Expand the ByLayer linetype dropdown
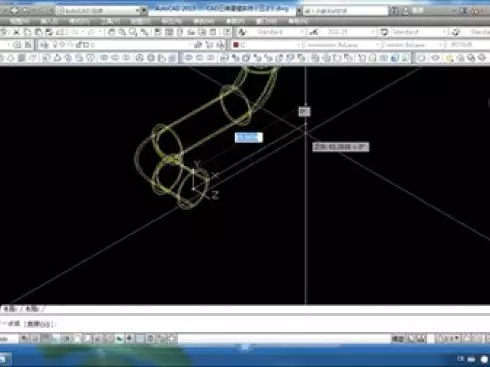Screen dimensions: 490x367 343,45
